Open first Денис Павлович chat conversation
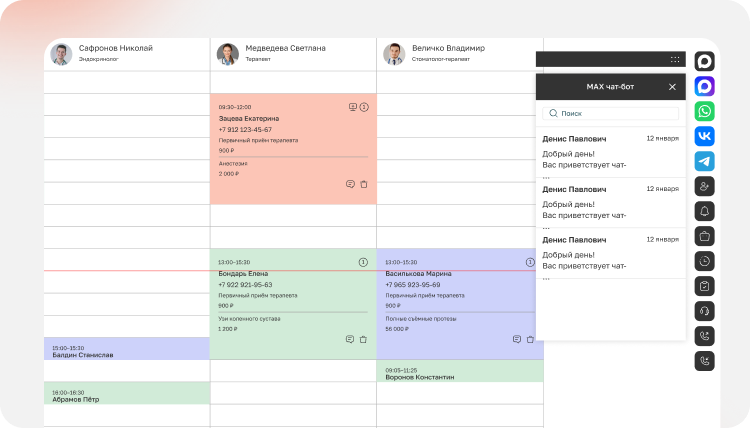Image resolution: width=750 pixels, height=428 pixels. click(610, 152)
